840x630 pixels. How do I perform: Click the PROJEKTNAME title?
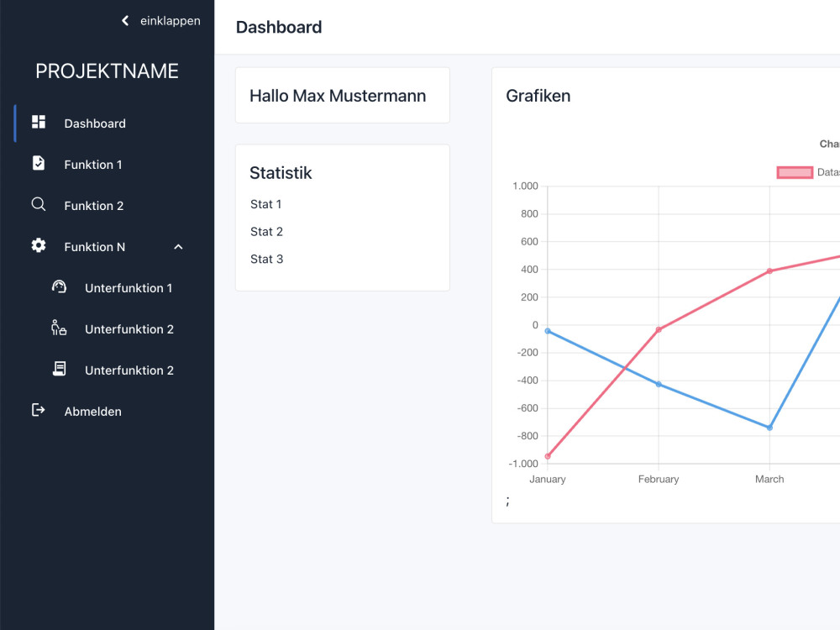click(x=108, y=71)
